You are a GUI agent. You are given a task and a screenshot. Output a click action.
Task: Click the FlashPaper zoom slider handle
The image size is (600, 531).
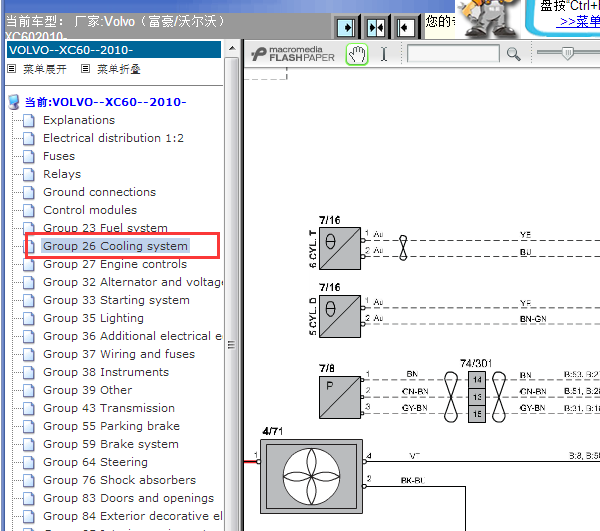(x=568, y=53)
